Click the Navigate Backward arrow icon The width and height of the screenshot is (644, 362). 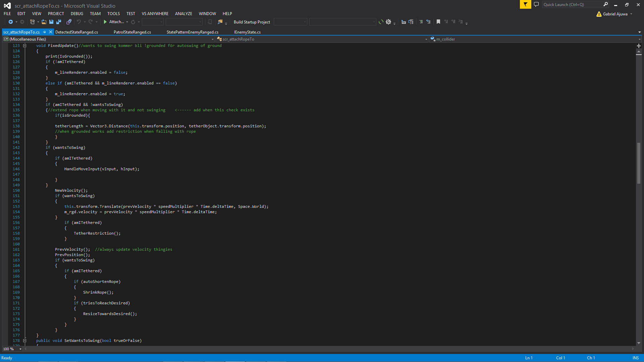tap(11, 22)
